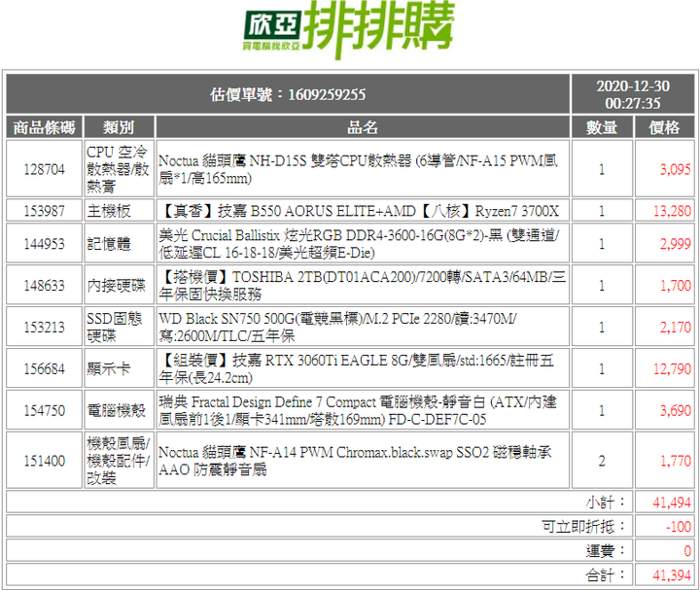
Task: Click the 小計 label
Action: pyautogui.click(x=606, y=503)
